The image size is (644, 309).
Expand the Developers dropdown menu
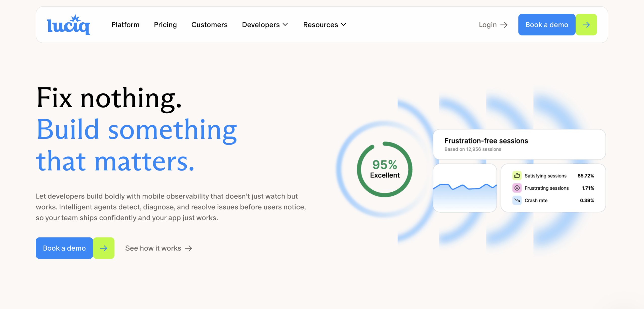pyautogui.click(x=261, y=25)
